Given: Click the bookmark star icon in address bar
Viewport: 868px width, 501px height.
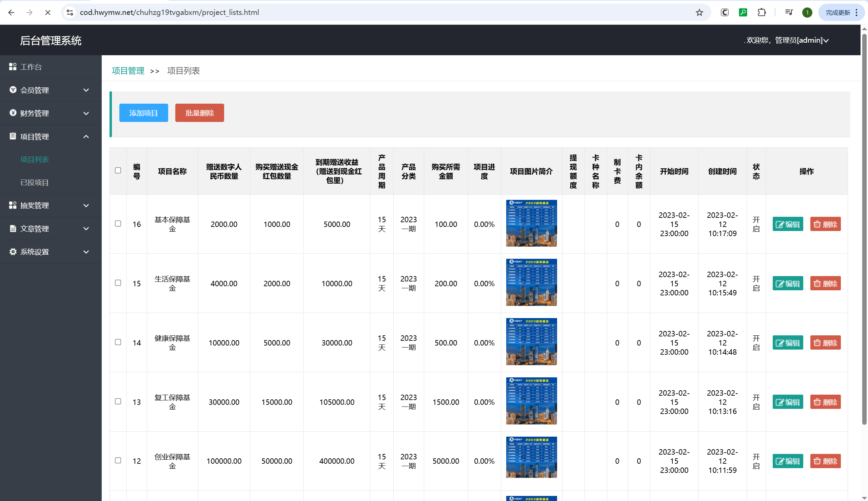Looking at the screenshot, I should 699,13.
